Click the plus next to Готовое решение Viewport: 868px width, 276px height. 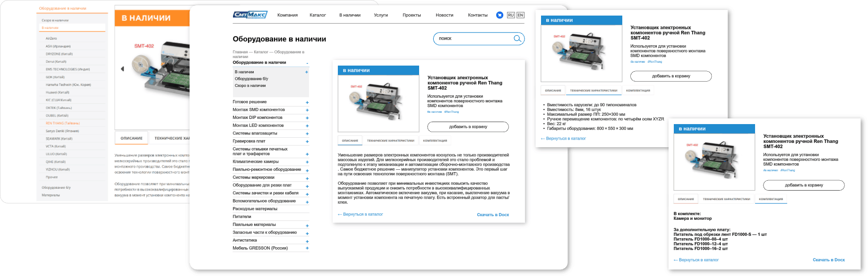pos(307,102)
